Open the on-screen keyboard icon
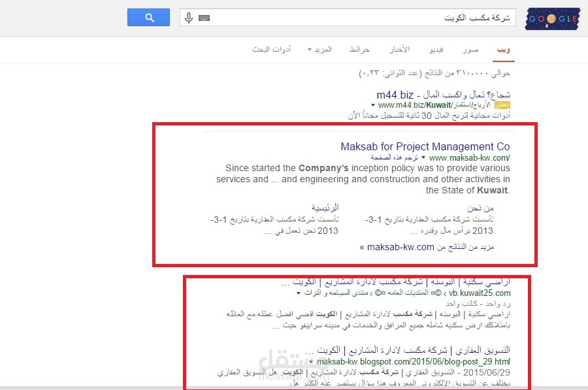Screen dimensions: 588x390 tap(204, 18)
